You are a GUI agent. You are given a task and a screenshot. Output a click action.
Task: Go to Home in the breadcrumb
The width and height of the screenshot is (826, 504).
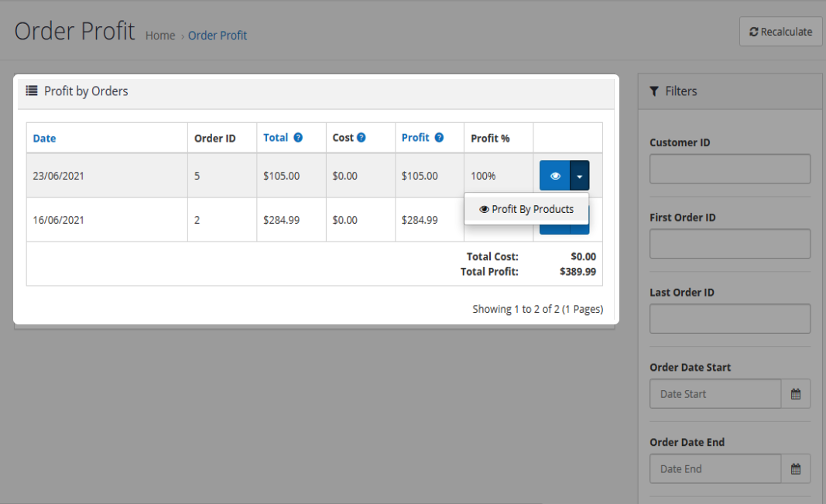(160, 36)
